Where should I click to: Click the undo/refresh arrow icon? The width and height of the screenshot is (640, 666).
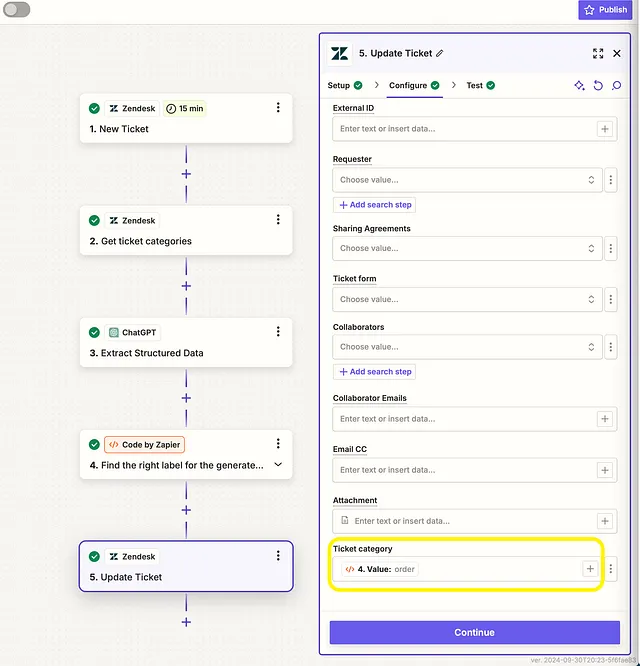(x=598, y=85)
